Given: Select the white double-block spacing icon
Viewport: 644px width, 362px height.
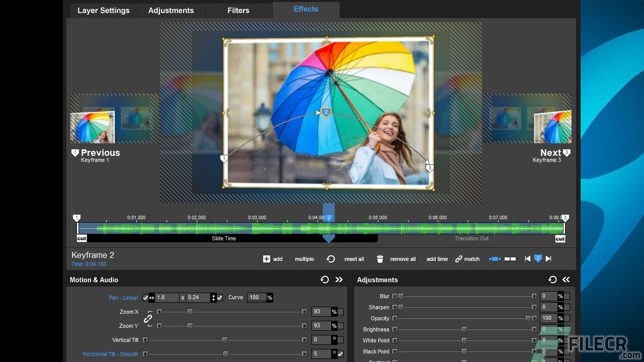Looking at the screenshot, I should pos(510,259).
